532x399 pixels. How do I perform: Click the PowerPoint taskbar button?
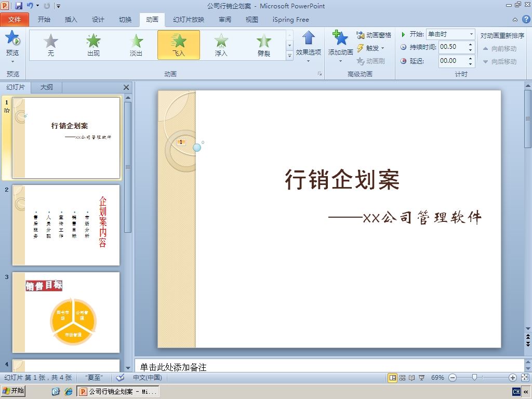(x=118, y=392)
